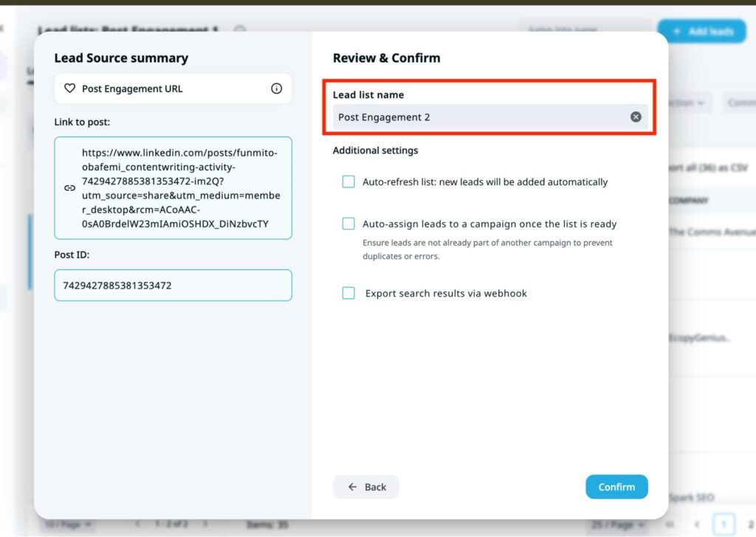The image size is (756, 537).
Task: Click the Post ID field
Action: pyautogui.click(x=173, y=285)
